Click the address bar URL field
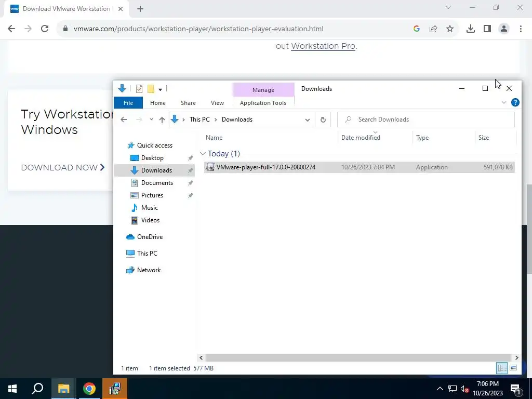 pyautogui.click(x=198, y=29)
